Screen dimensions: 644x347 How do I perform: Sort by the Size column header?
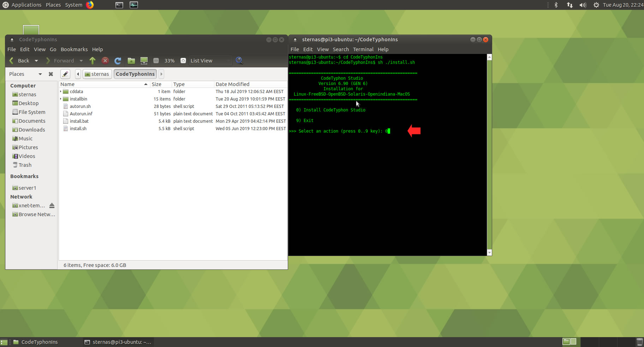pyautogui.click(x=161, y=84)
